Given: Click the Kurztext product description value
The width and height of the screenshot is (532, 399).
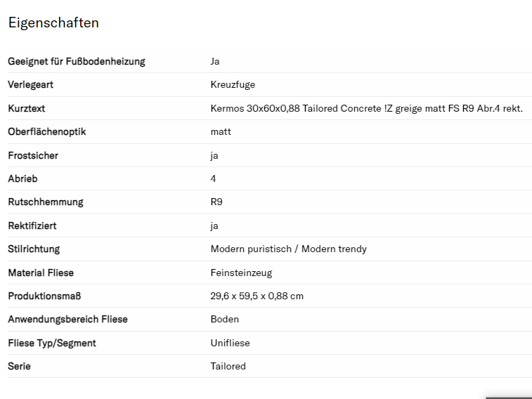Looking at the screenshot, I should point(366,108).
